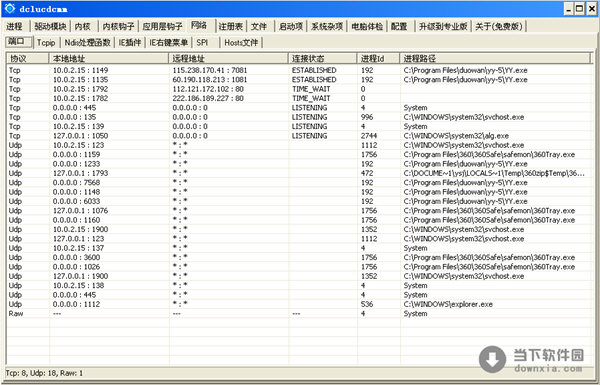Open the IE右键菜单 sub-tab
The width and height of the screenshot is (600, 385).
[x=168, y=42]
